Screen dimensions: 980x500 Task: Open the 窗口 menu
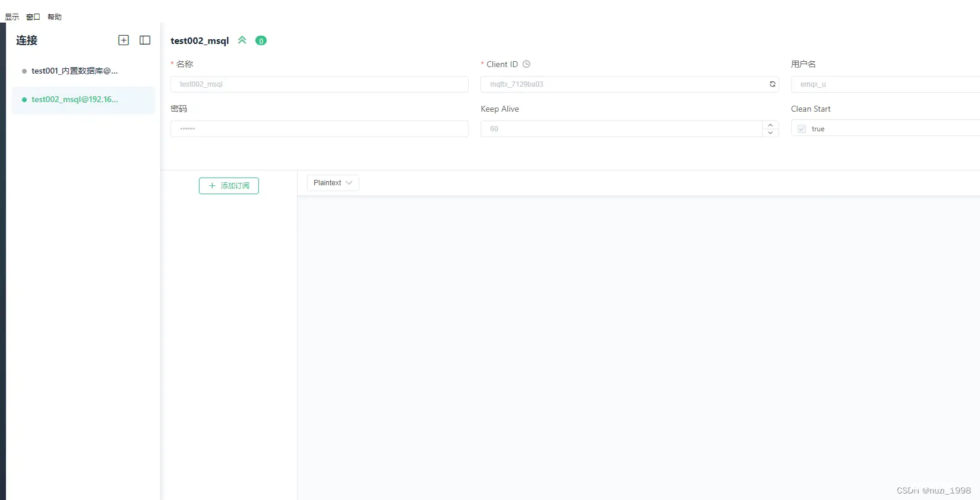point(33,17)
